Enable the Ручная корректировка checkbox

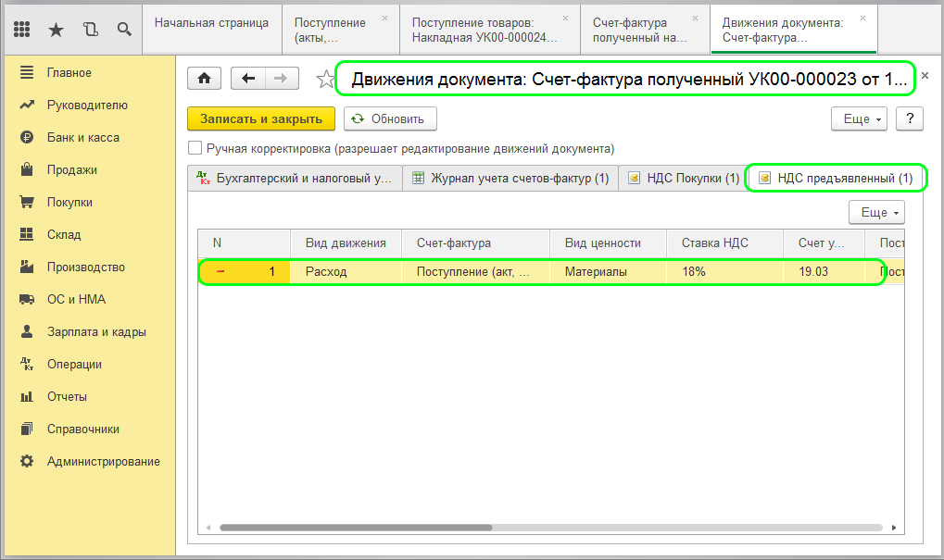pyautogui.click(x=195, y=148)
